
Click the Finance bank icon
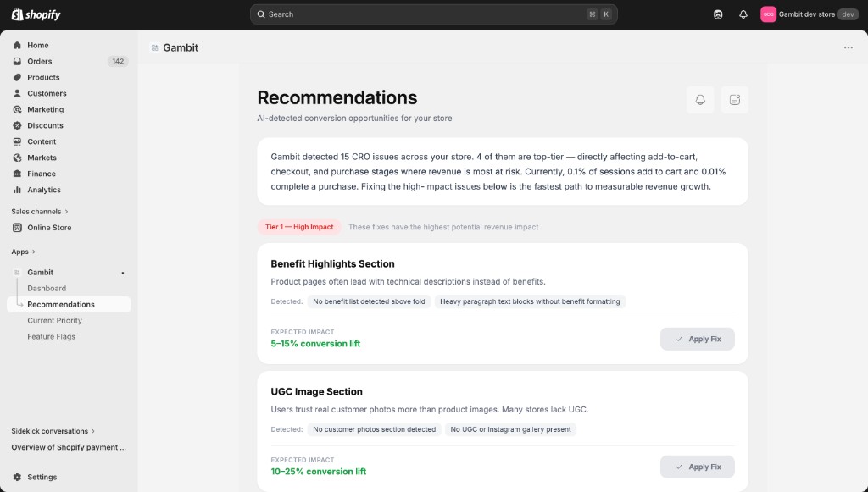tap(17, 174)
